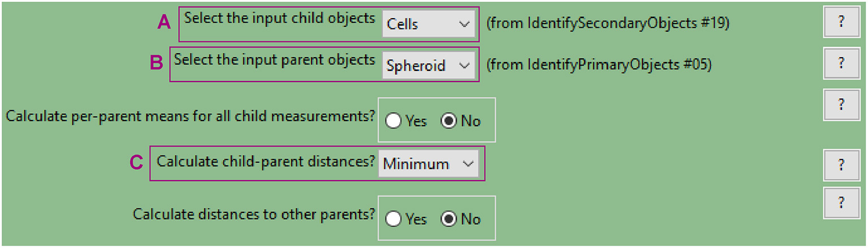Click the purple annotation letter C
Image resolution: width=868 pixels, height=248 pixels.
pyautogui.click(x=136, y=163)
